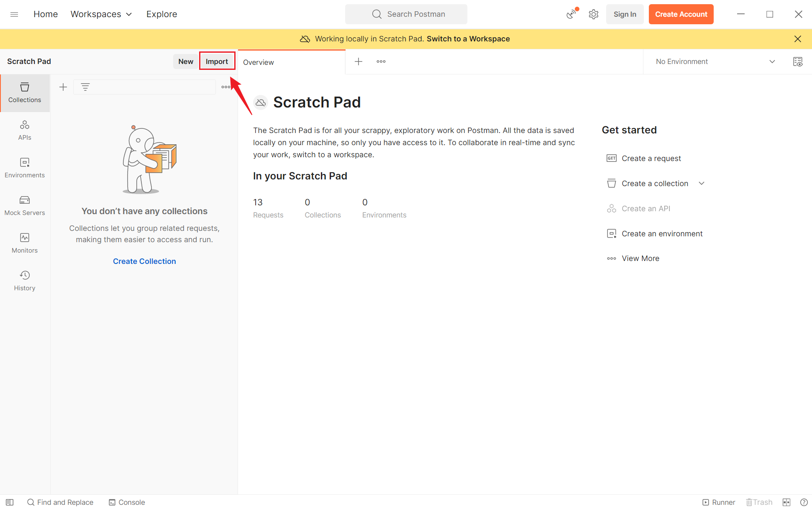Image resolution: width=812 pixels, height=509 pixels.
Task: Open Environments in the sidebar
Action: [x=25, y=168]
